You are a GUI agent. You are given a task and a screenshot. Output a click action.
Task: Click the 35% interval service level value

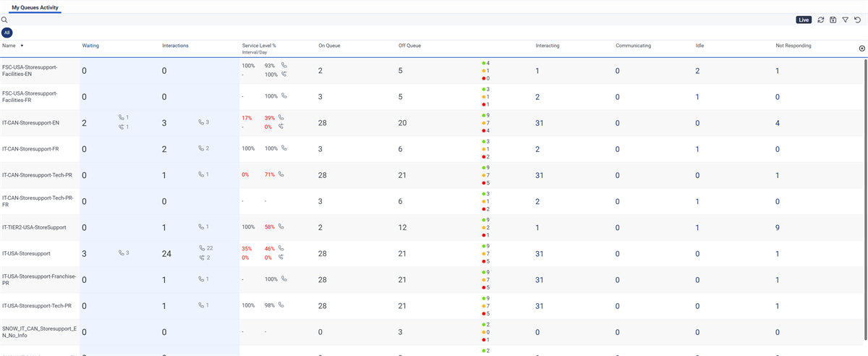pyautogui.click(x=247, y=247)
